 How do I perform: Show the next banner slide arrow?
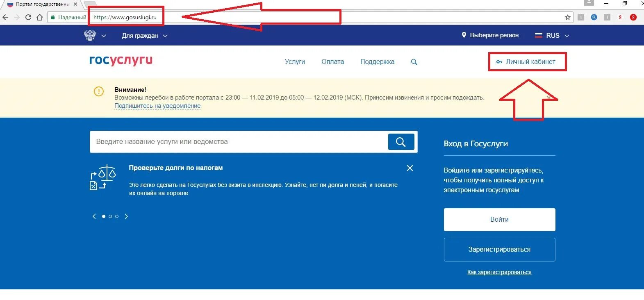point(126,216)
